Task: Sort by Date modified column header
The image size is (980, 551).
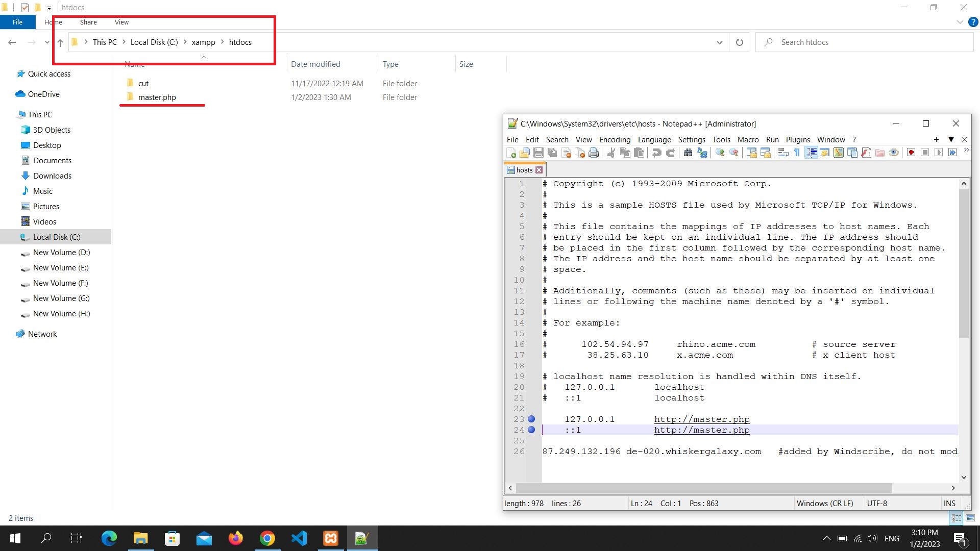Action: pyautogui.click(x=315, y=64)
